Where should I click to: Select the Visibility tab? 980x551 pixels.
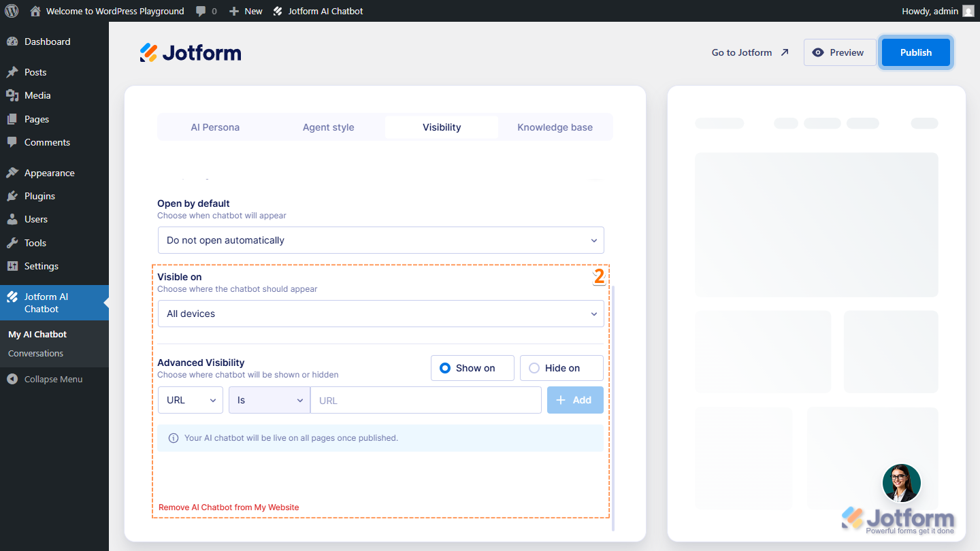tap(442, 127)
